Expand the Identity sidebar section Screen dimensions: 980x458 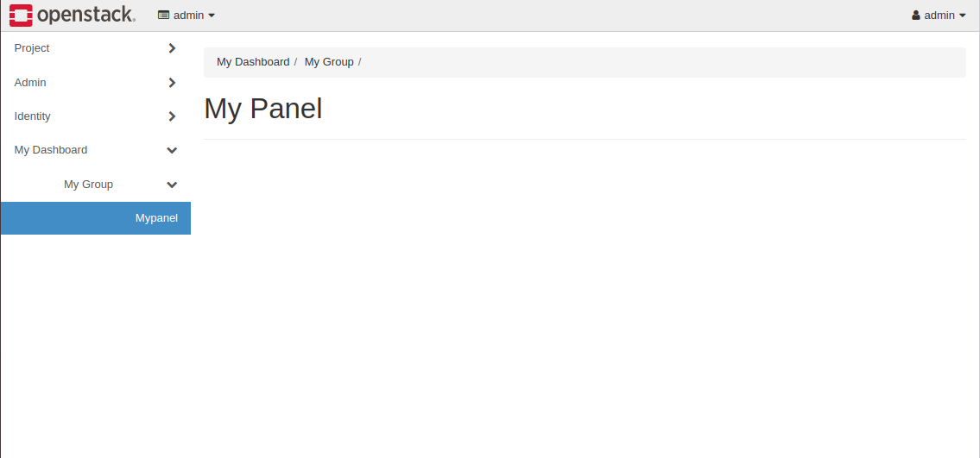pos(33,116)
